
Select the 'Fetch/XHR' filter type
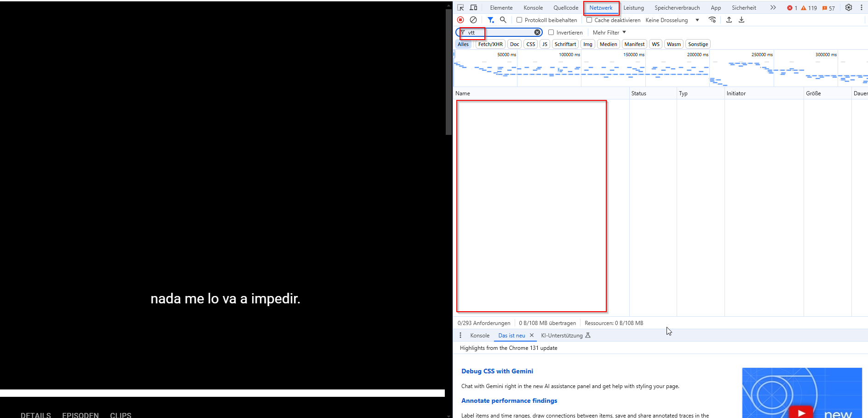(x=490, y=44)
